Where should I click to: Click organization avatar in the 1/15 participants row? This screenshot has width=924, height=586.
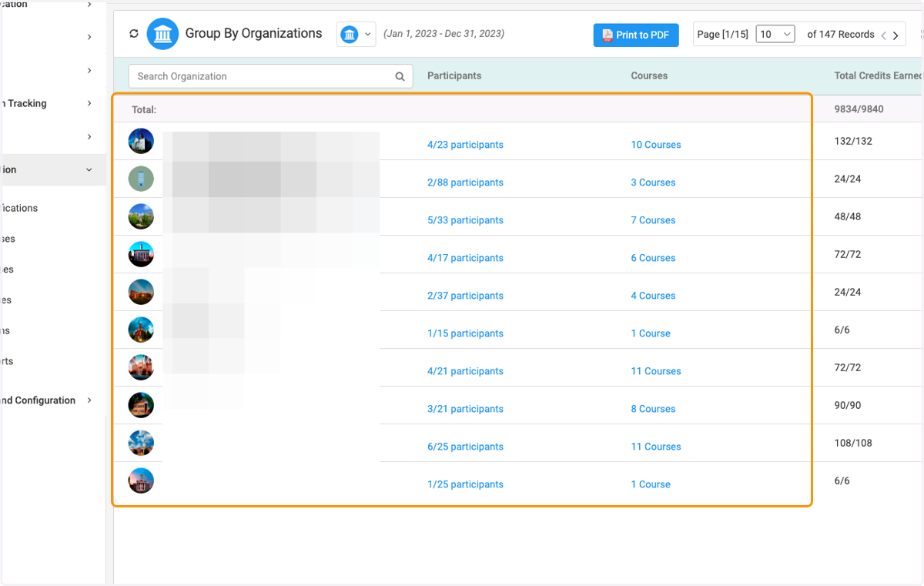tap(141, 330)
